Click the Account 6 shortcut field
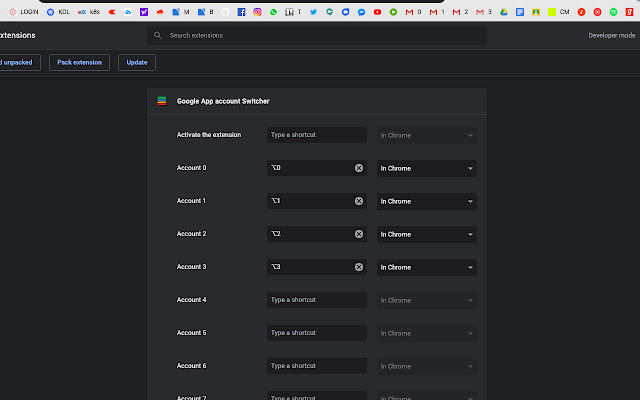Viewport: 640px width, 400px height. coord(317,366)
